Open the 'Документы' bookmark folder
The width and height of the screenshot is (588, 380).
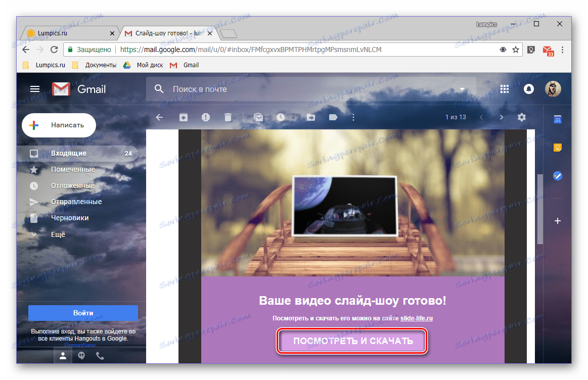click(x=95, y=65)
